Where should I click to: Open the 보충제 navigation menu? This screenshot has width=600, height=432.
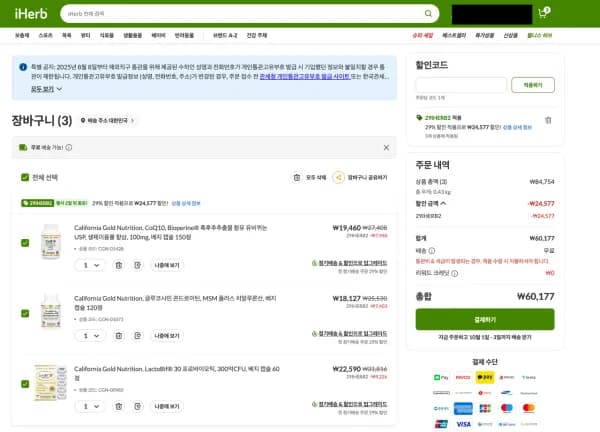[22, 35]
